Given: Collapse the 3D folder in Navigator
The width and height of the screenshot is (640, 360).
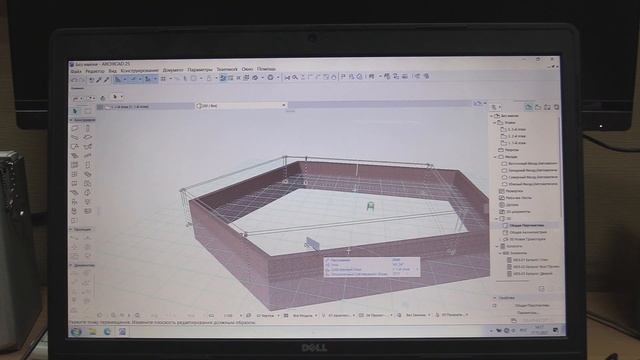Looking at the screenshot, I should tap(497, 218).
